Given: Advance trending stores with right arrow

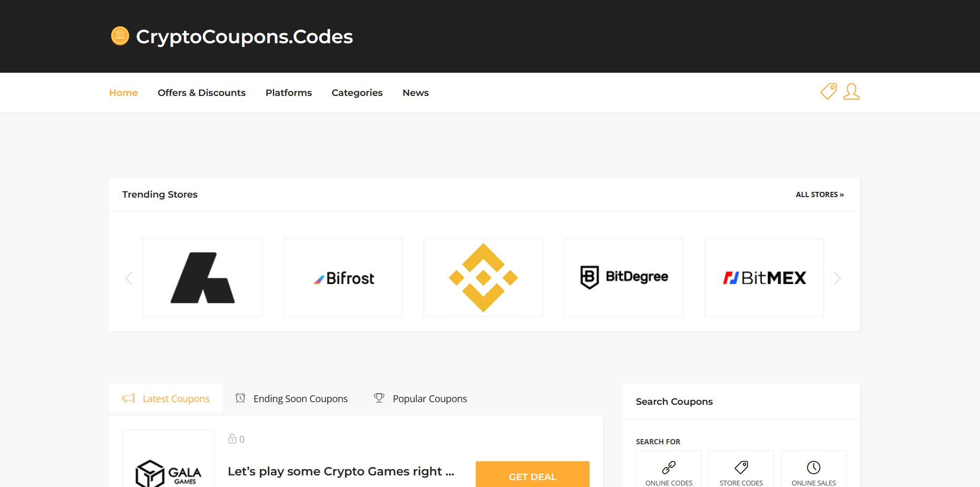Looking at the screenshot, I should point(837,278).
